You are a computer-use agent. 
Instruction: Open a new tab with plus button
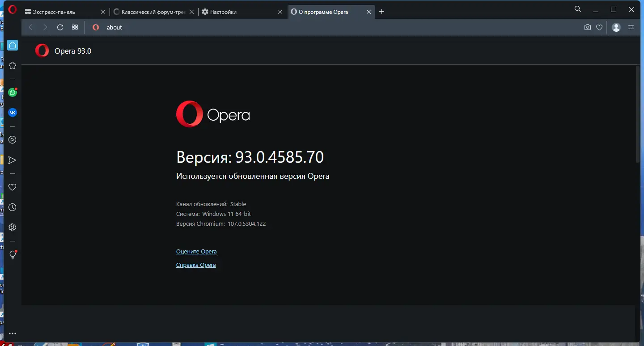(x=381, y=12)
